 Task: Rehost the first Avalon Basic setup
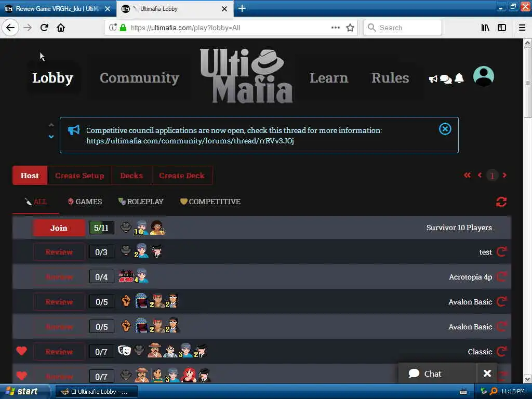(x=501, y=302)
